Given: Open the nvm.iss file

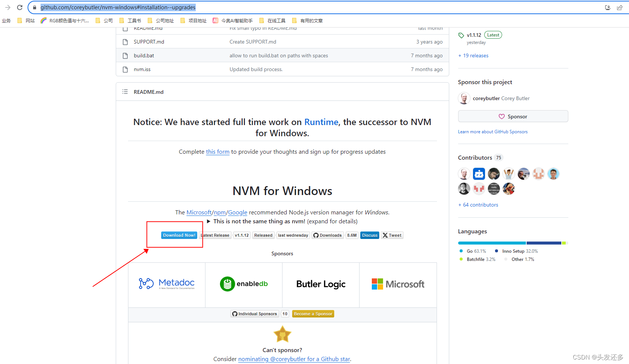Looking at the screenshot, I should click(142, 69).
